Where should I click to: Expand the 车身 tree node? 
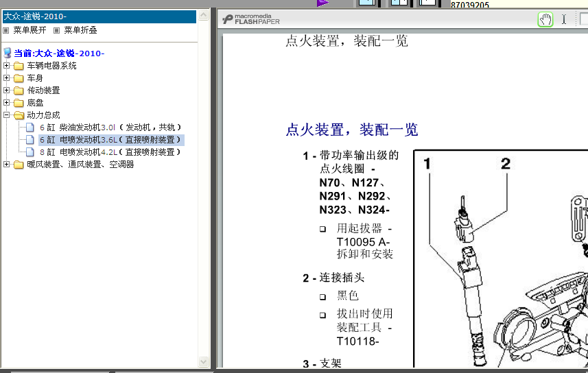pyautogui.click(x=6, y=78)
